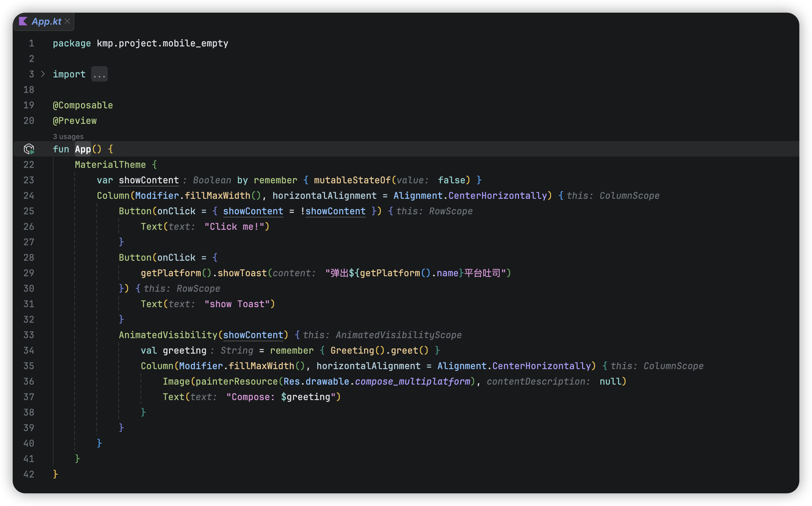Expand the folded import chevron

click(43, 74)
